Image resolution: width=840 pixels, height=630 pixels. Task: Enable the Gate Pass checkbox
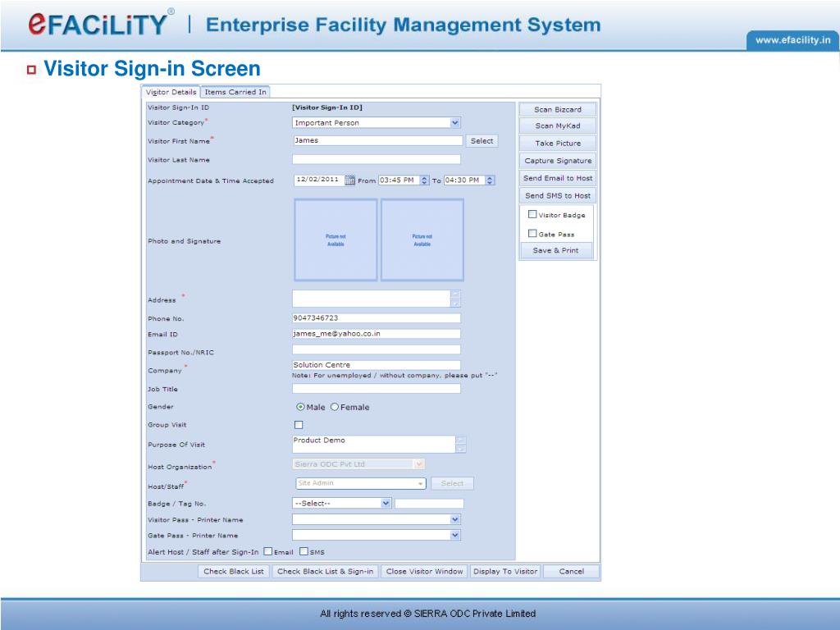click(x=532, y=234)
